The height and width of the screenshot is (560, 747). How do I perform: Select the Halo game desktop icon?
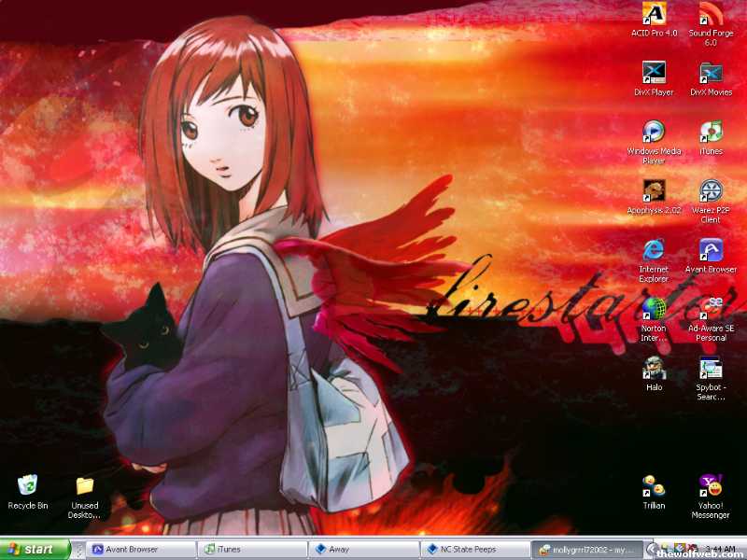click(654, 374)
